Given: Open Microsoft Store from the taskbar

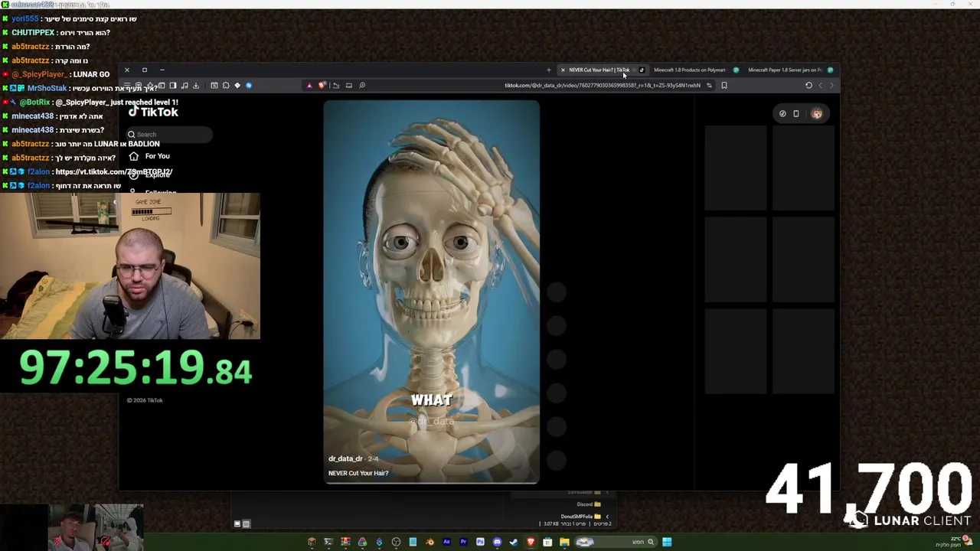Looking at the screenshot, I should (x=547, y=542).
